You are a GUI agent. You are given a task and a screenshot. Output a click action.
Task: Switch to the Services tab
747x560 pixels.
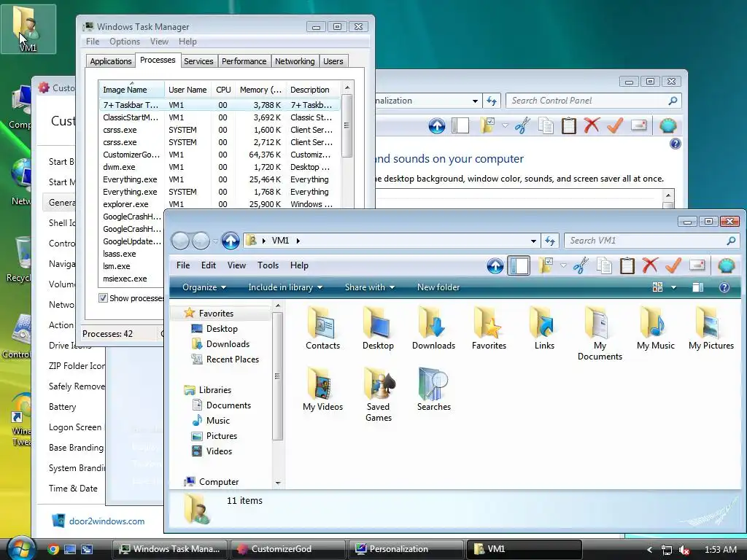198,61
